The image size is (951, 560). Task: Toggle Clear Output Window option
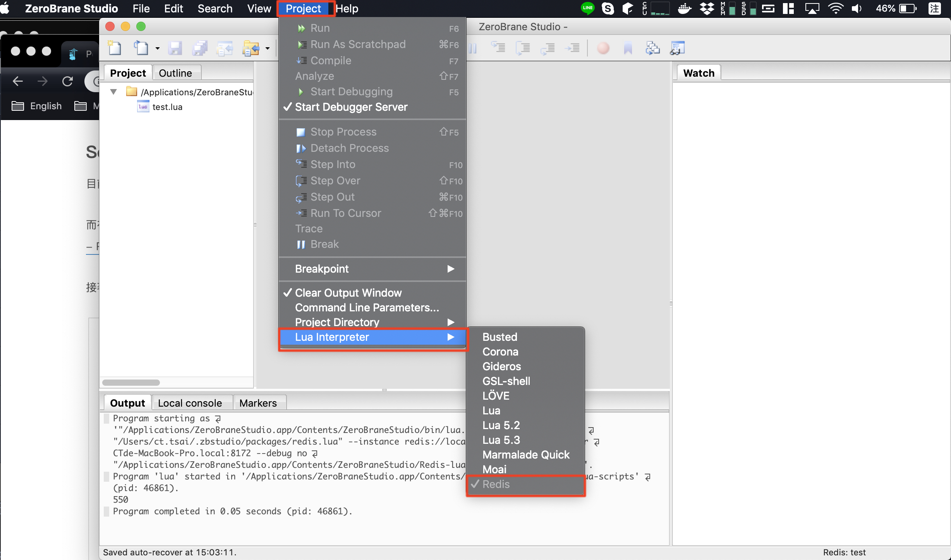[348, 293]
